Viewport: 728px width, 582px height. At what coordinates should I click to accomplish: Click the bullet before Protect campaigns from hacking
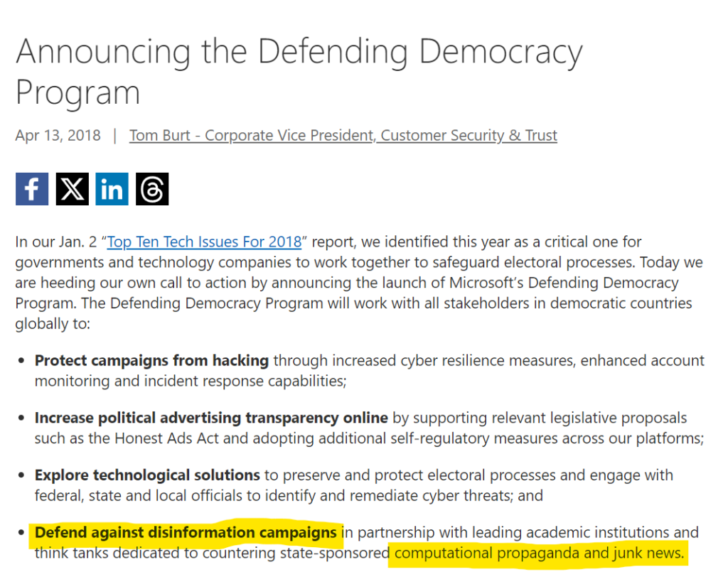pyautogui.click(x=21, y=360)
